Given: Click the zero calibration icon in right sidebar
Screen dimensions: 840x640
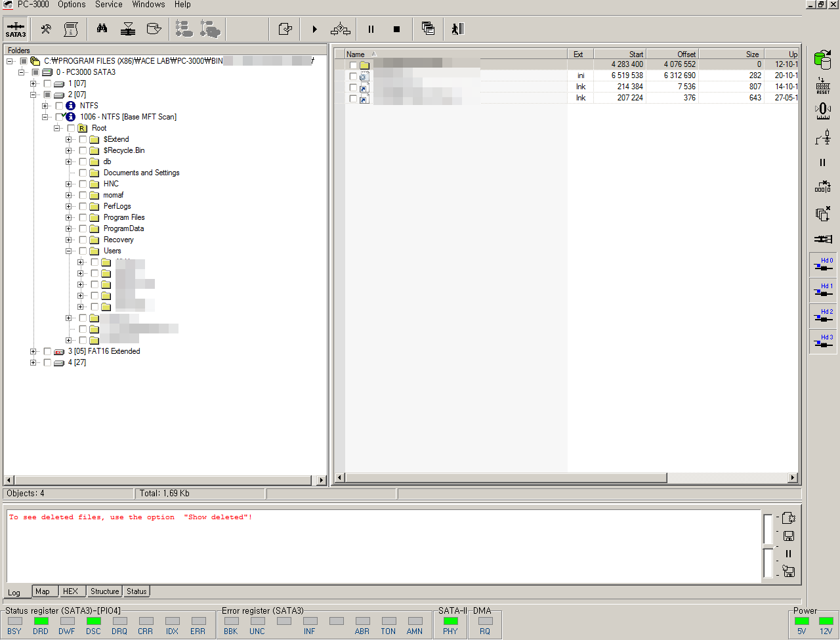Looking at the screenshot, I should tap(823, 111).
